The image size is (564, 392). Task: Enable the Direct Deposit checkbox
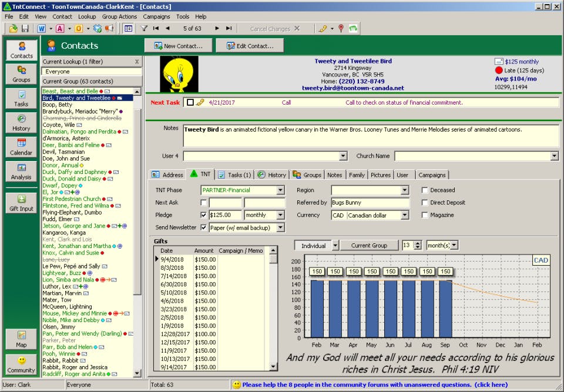(x=425, y=203)
